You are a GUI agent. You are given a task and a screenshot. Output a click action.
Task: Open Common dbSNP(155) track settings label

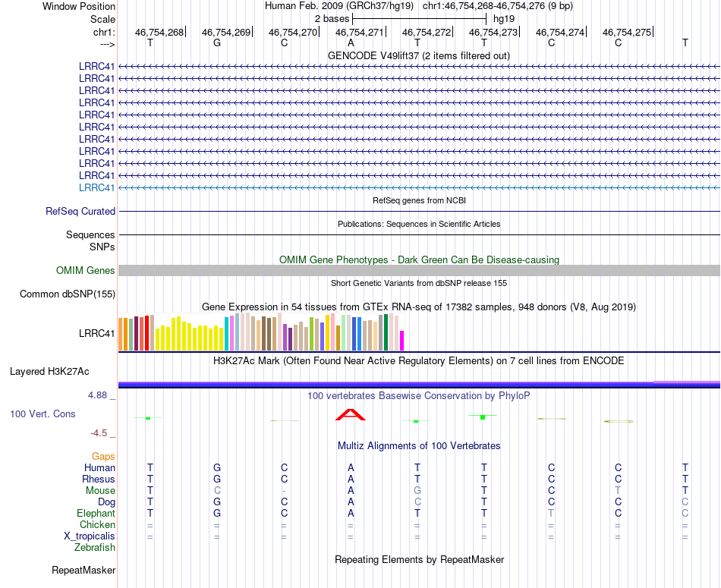68,294
